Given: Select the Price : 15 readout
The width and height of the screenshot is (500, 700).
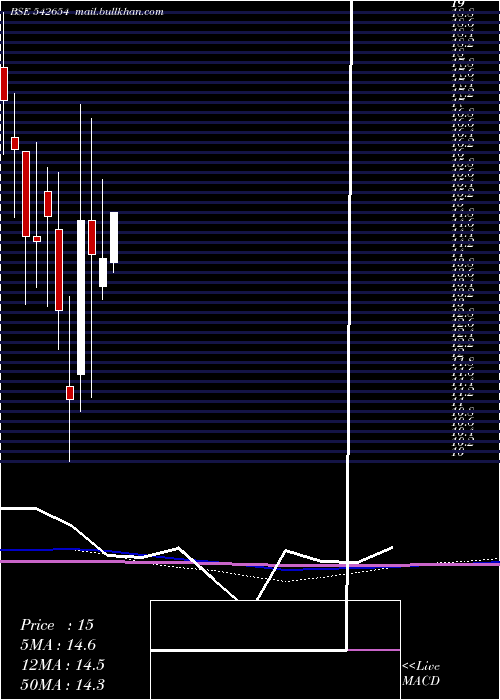Looking at the screenshot, I should [x=57, y=625].
